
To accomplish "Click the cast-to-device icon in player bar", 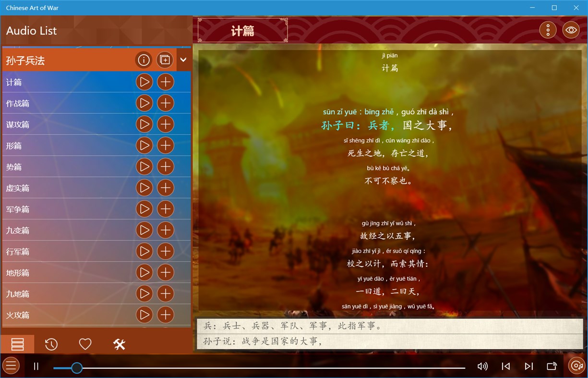I will [551, 366].
